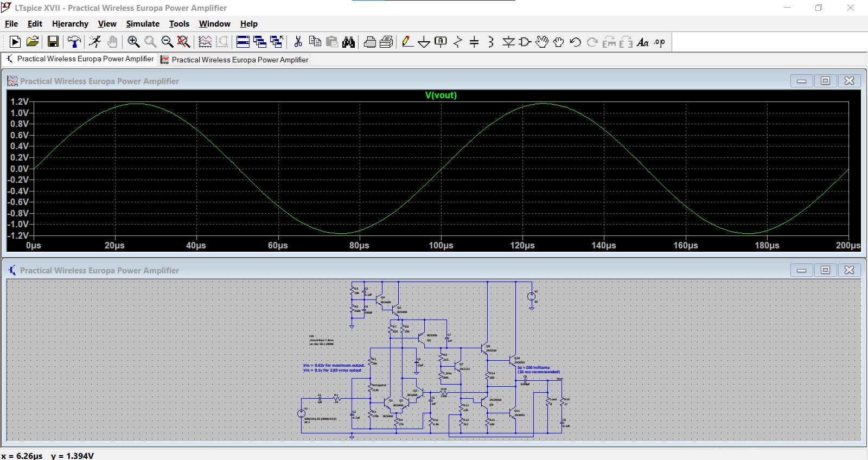
Task: Click the 200µs axis end label
Action: (848, 245)
